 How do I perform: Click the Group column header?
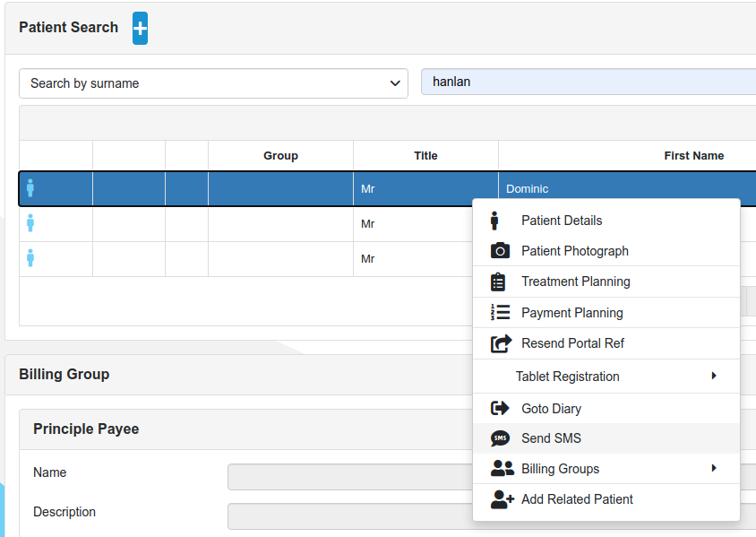[x=280, y=156]
